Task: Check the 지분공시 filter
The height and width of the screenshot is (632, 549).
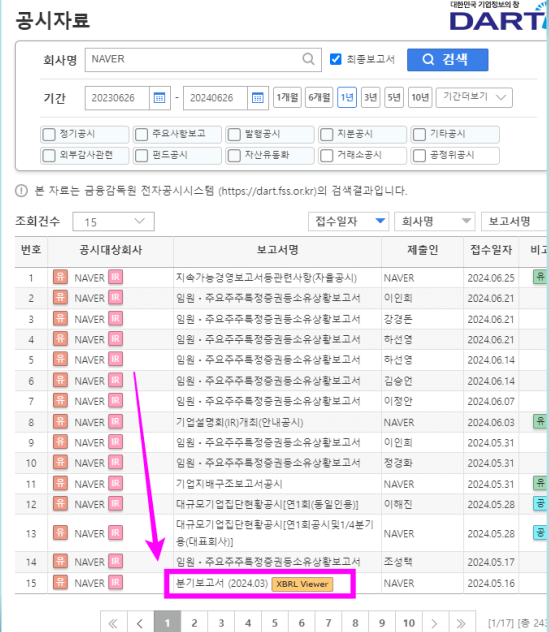Action: point(326,134)
